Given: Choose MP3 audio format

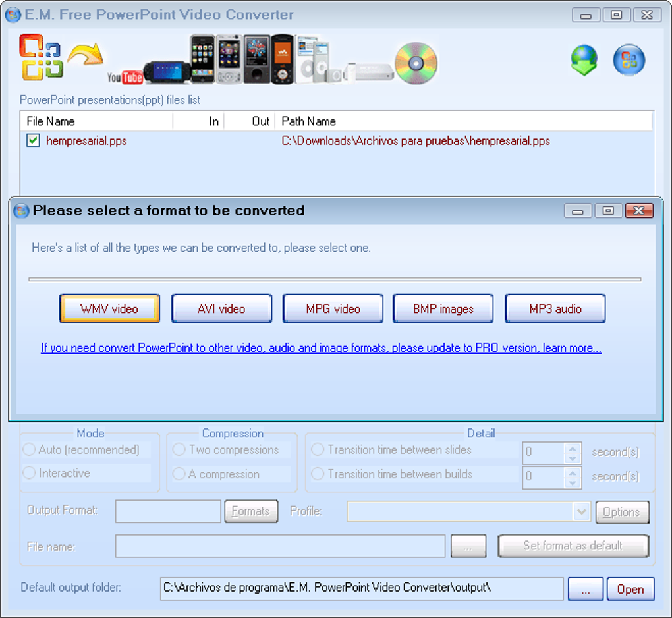Looking at the screenshot, I should click(x=555, y=308).
